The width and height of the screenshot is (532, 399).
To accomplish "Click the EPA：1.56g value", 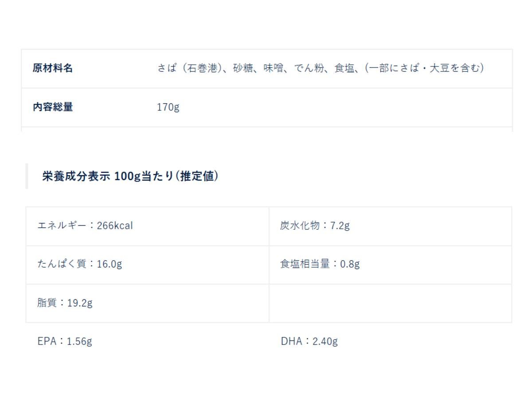I will tap(65, 341).
